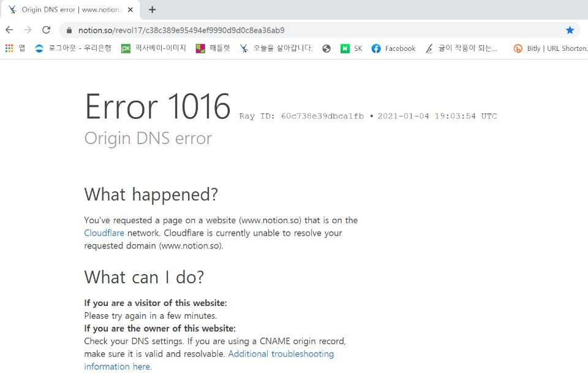Open Bitly URL Shortener bookmark
The image size is (588, 382).
pos(551,48)
